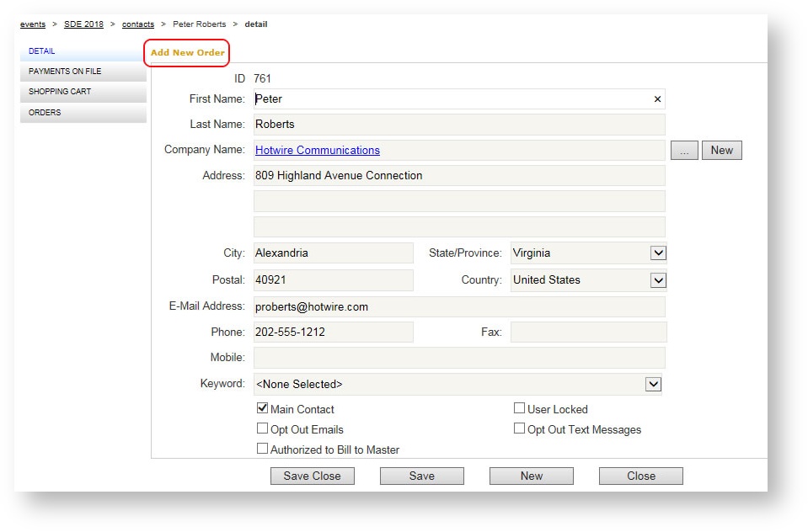Open the Hotwire Communications company link
Screen dimensions: 808x532
click(x=318, y=151)
